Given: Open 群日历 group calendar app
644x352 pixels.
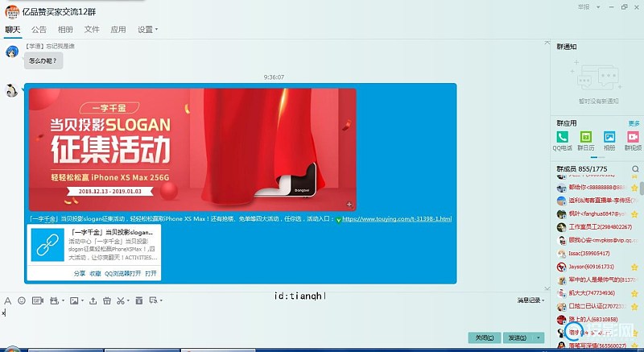Looking at the screenshot, I should pyautogui.click(x=586, y=137).
